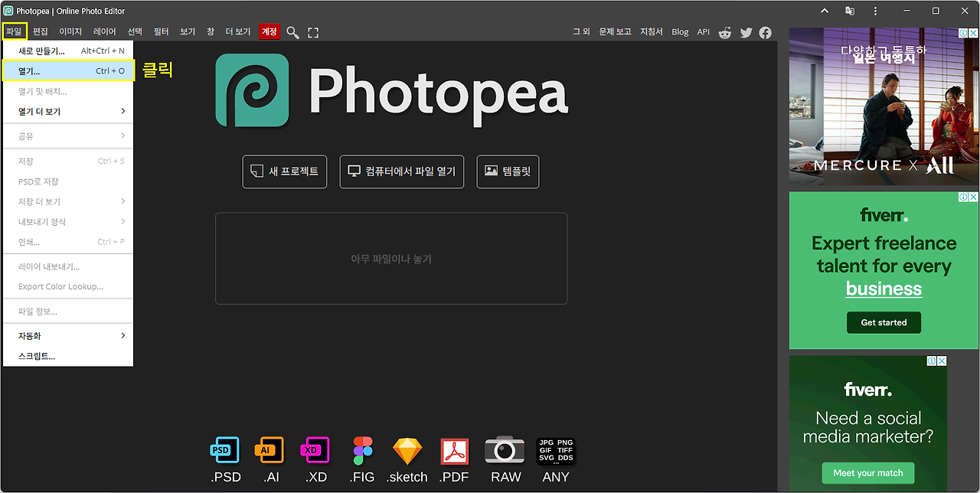Click the .XD format icon
The height and width of the screenshot is (493, 980).
[x=315, y=450]
